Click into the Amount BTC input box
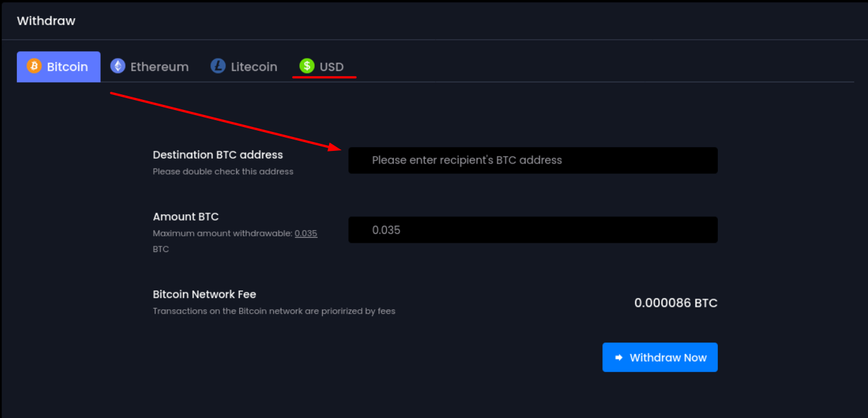Viewport: 868px width, 418px height. click(x=533, y=230)
